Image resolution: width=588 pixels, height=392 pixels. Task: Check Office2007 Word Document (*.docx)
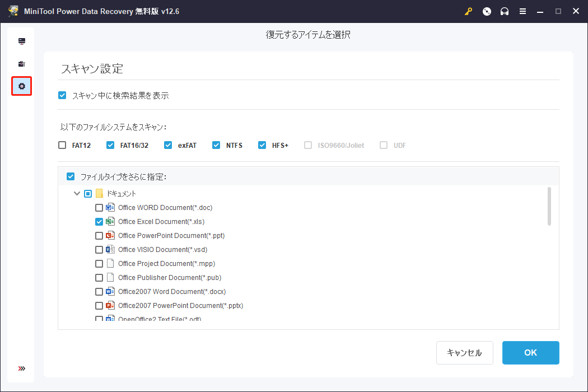(99, 292)
